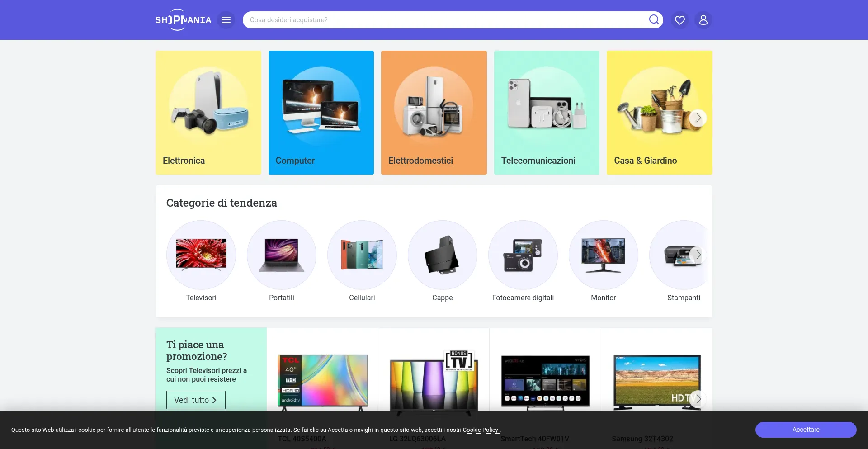Open the Cookie Policy link

point(480,430)
